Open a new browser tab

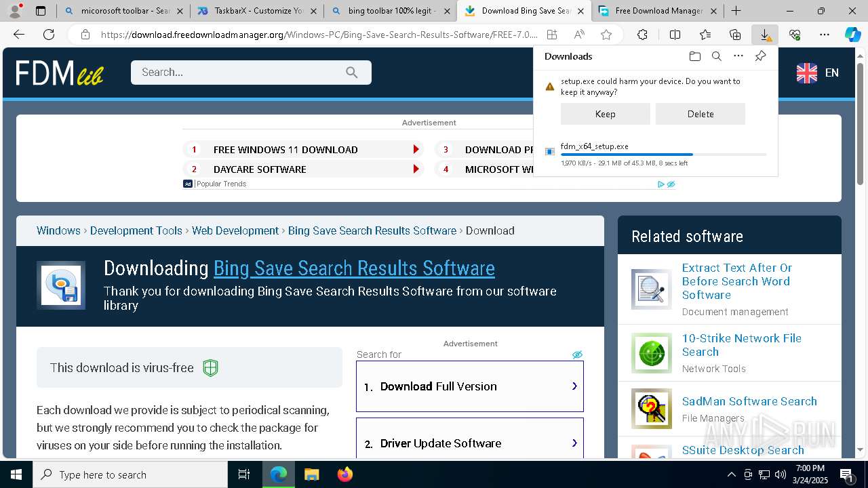pyautogui.click(x=736, y=11)
